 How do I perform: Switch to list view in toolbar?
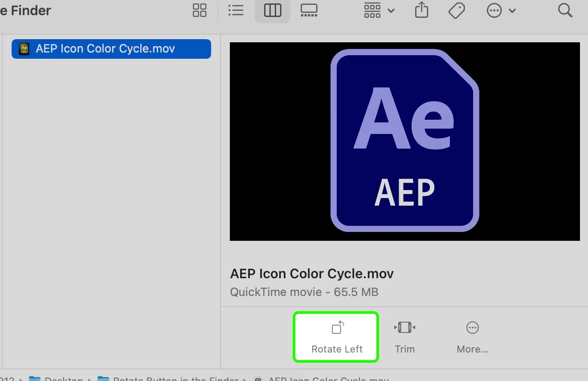tap(236, 10)
